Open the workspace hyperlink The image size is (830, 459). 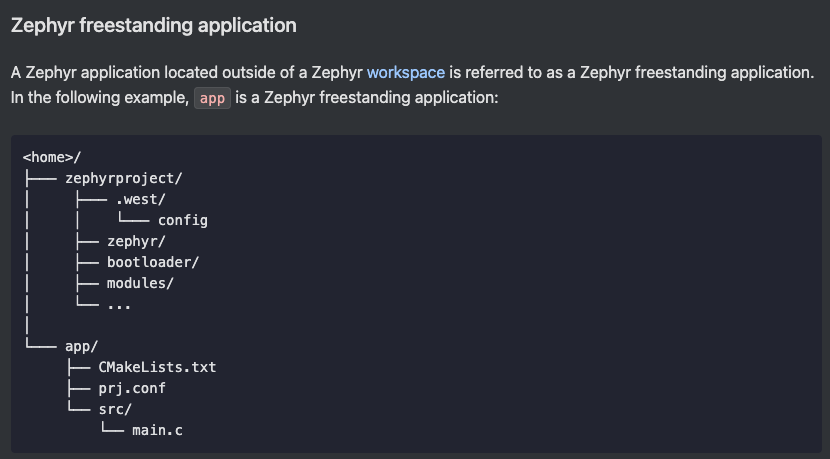click(405, 73)
